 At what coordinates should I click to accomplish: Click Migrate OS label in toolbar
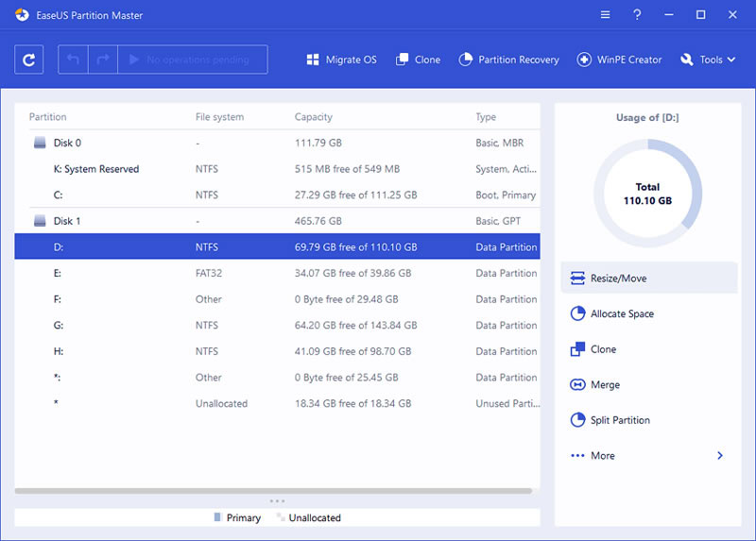(x=351, y=59)
